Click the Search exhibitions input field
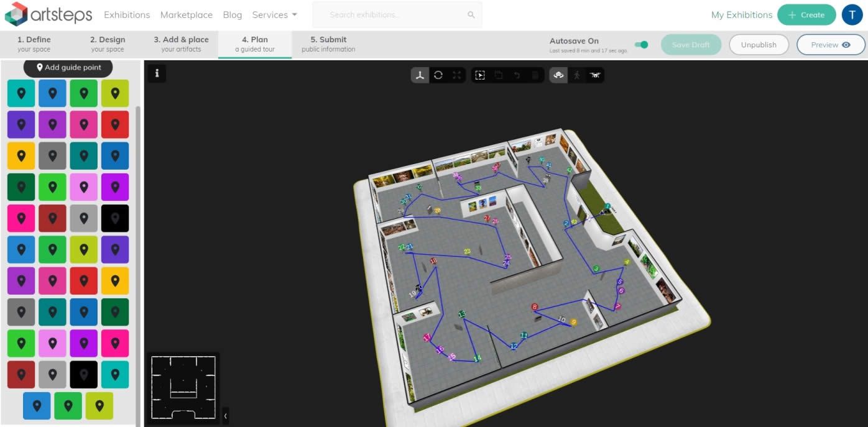Screen dimensions: 868x427 click(392, 15)
